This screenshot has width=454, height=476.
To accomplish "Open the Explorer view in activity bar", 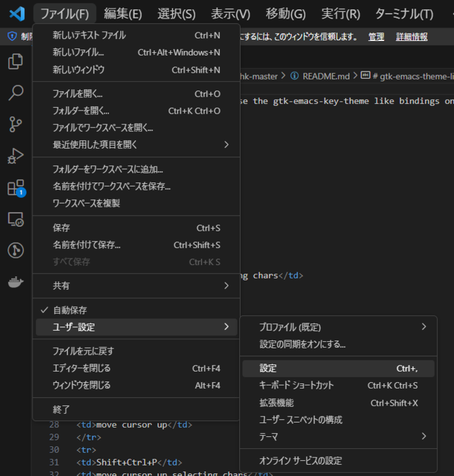I will tap(15, 61).
